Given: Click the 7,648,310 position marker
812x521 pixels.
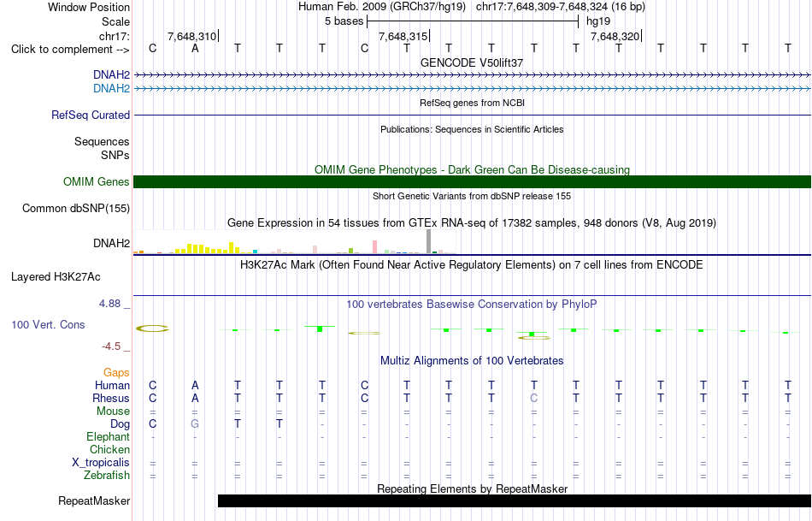Looking at the screenshot, I should point(192,36).
